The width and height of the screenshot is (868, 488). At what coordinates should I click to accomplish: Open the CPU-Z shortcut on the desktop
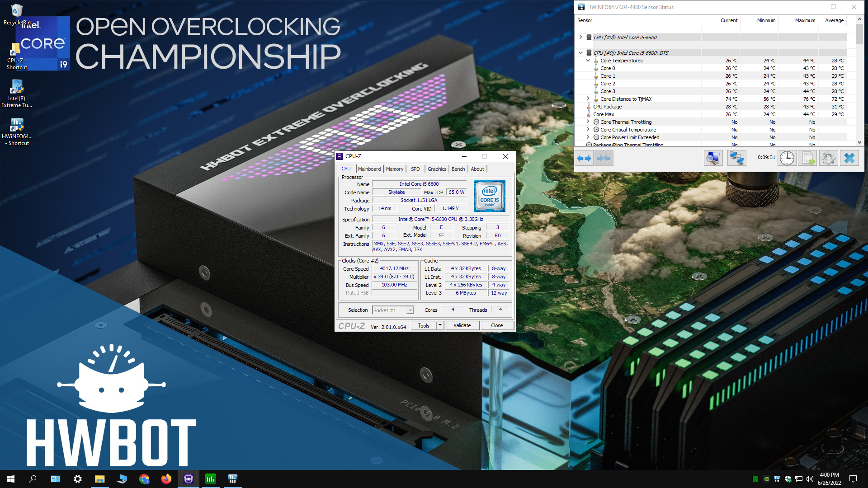17,56
